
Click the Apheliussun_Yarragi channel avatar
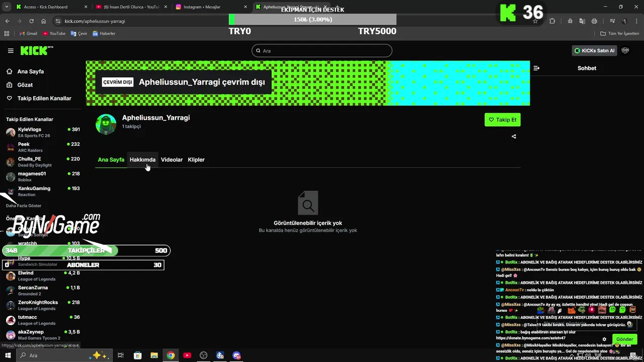tap(106, 124)
